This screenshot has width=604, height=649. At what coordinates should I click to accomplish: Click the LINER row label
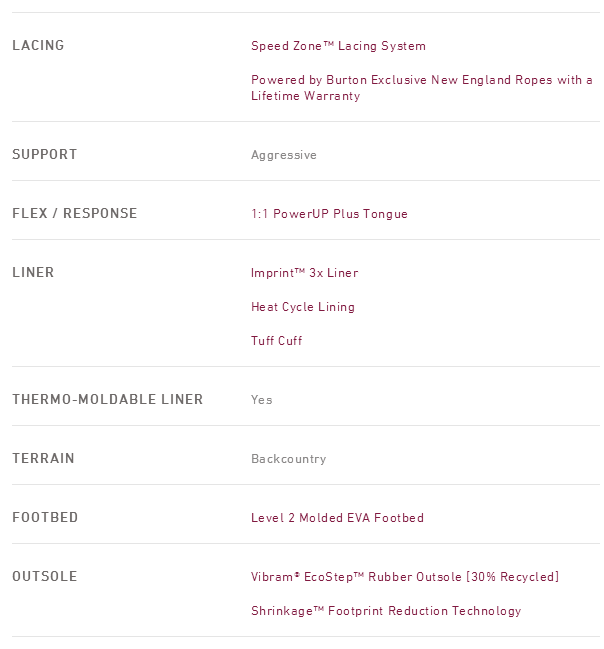pos(33,273)
